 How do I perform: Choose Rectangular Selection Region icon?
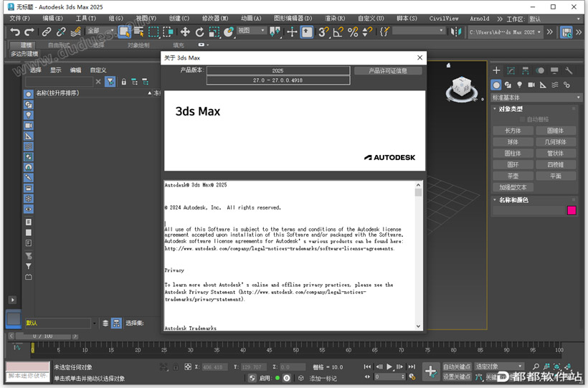tap(153, 32)
